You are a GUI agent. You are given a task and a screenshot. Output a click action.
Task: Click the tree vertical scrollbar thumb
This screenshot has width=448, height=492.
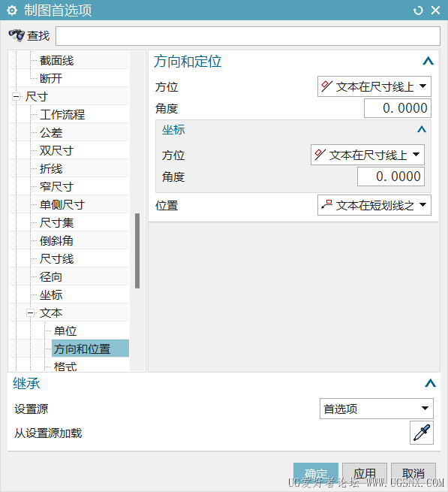pos(137,251)
